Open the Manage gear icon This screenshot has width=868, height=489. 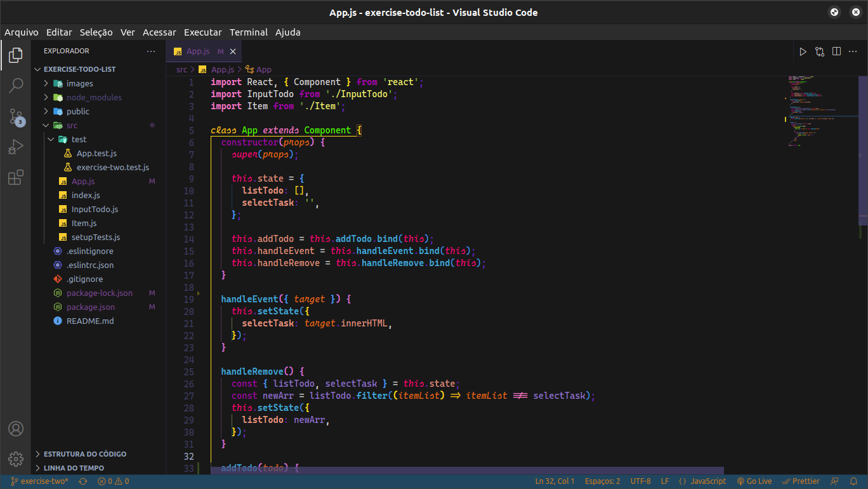point(16,459)
